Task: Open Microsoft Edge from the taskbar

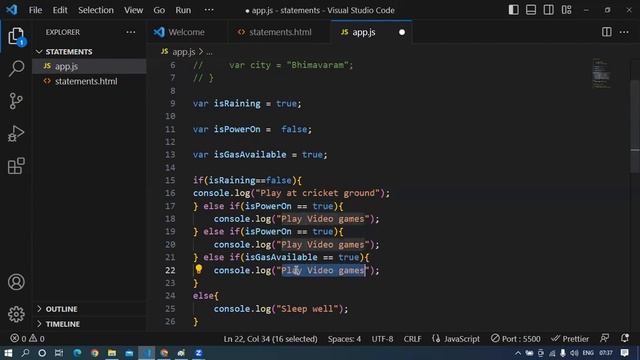Action: point(77,353)
